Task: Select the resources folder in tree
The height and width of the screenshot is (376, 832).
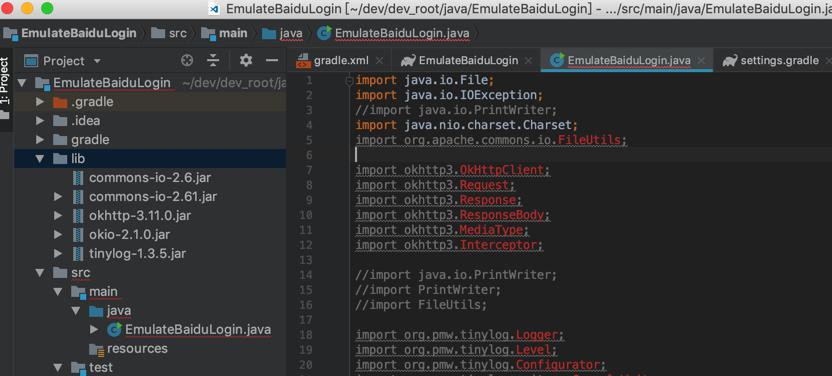Action: tap(137, 348)
